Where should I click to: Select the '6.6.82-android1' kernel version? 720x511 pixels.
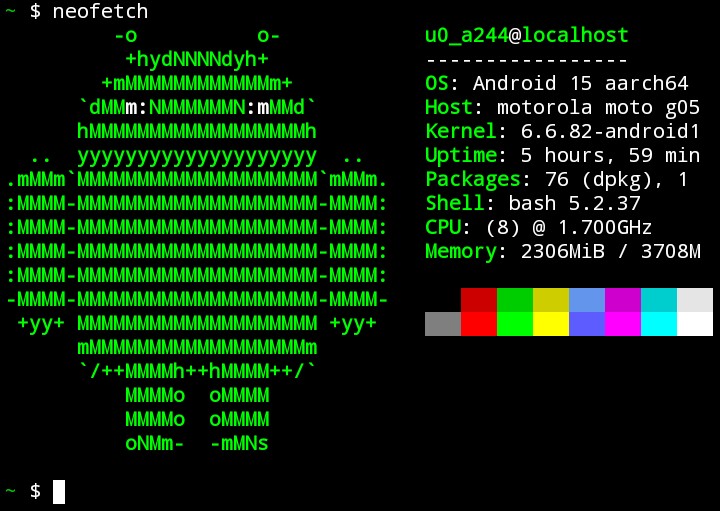(x=610, y=131)
